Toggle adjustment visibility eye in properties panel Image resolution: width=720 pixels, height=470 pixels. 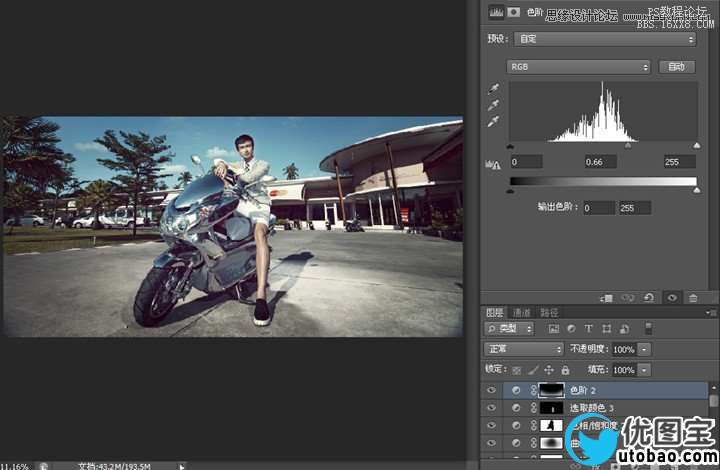(x=672, y=297)
